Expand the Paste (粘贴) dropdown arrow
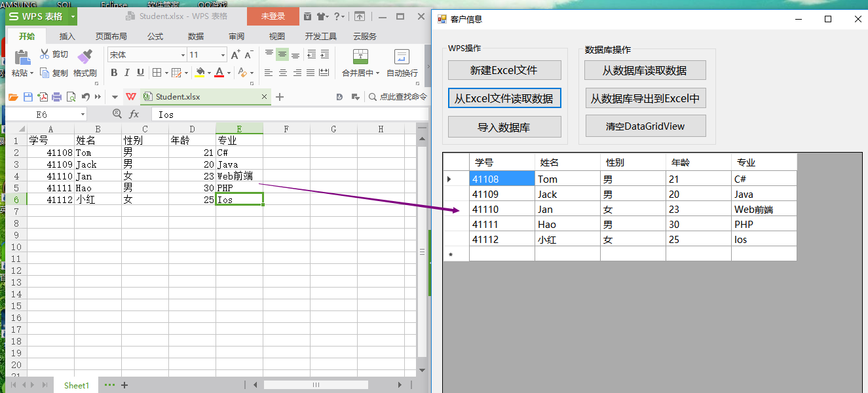Screen dimensions: 868x393 pos(32,73)
